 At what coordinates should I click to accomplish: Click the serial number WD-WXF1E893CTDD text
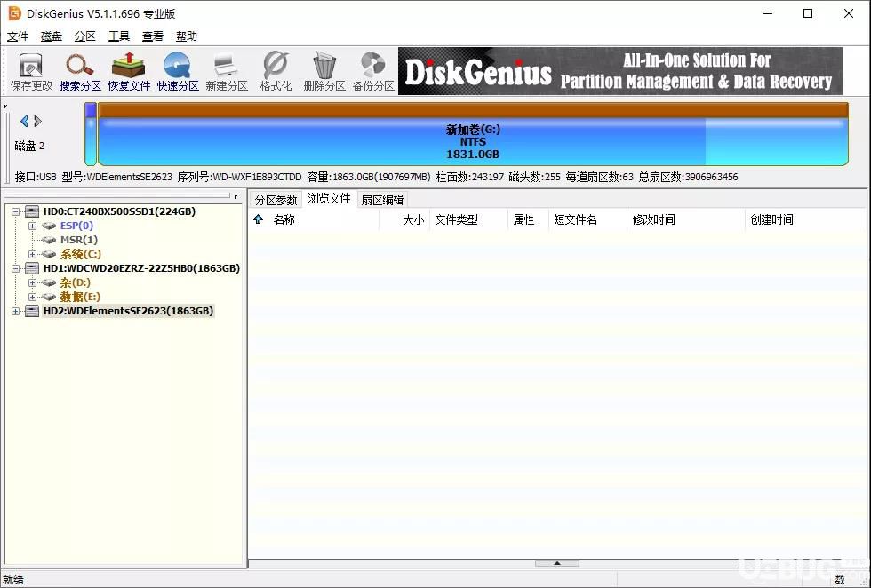click(257, 177)
